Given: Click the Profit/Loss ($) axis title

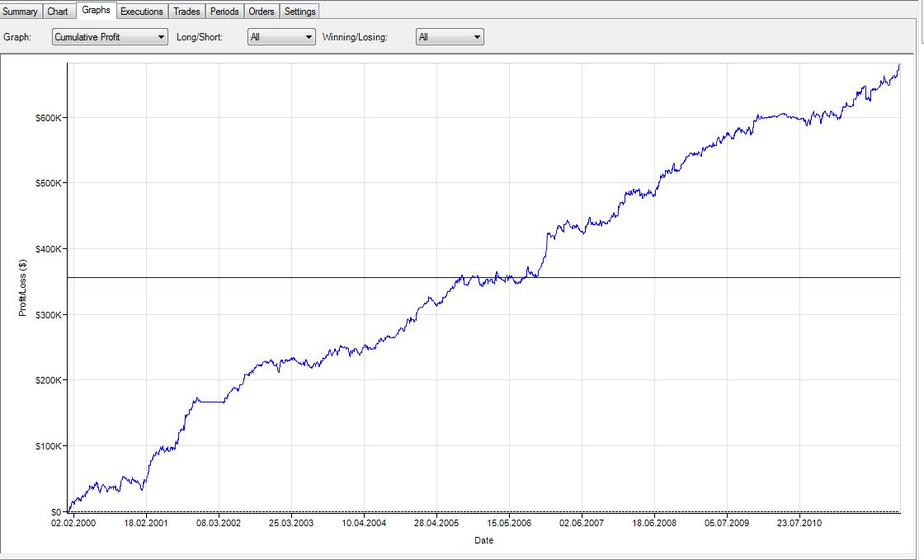Looking at the screenshot, I should [x=23, y=288].
